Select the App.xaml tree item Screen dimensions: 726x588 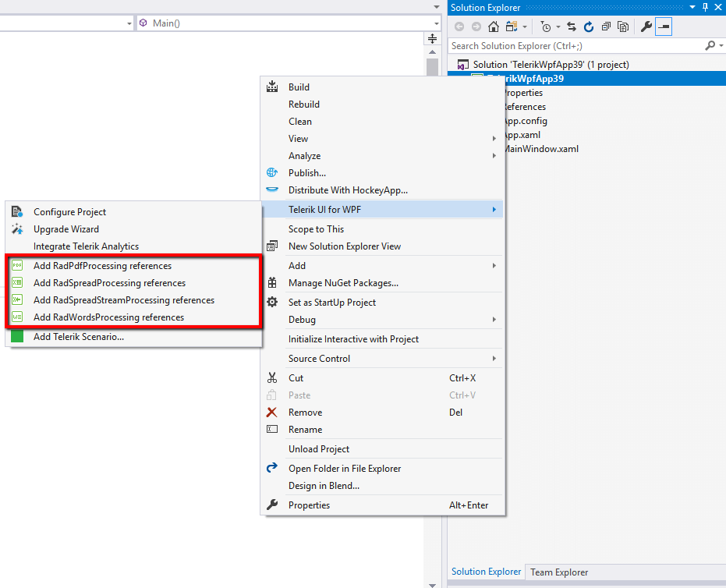[522, 135]
